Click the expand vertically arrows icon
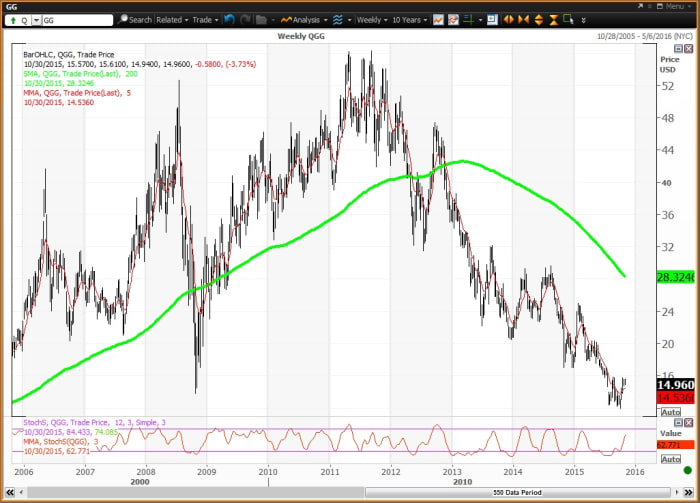The width and height of the screenshot is (700, 503). point(538,19)
